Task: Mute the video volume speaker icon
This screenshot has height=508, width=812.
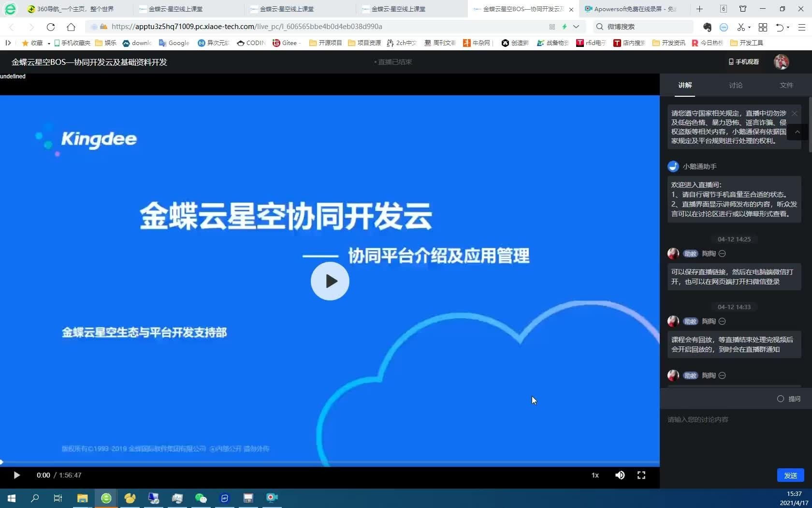Action: pos(620,475)
